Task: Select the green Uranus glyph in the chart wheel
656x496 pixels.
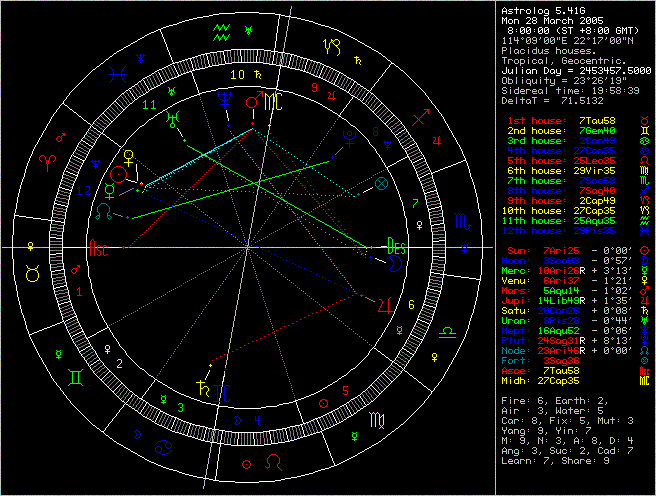Action: [176, 116]
